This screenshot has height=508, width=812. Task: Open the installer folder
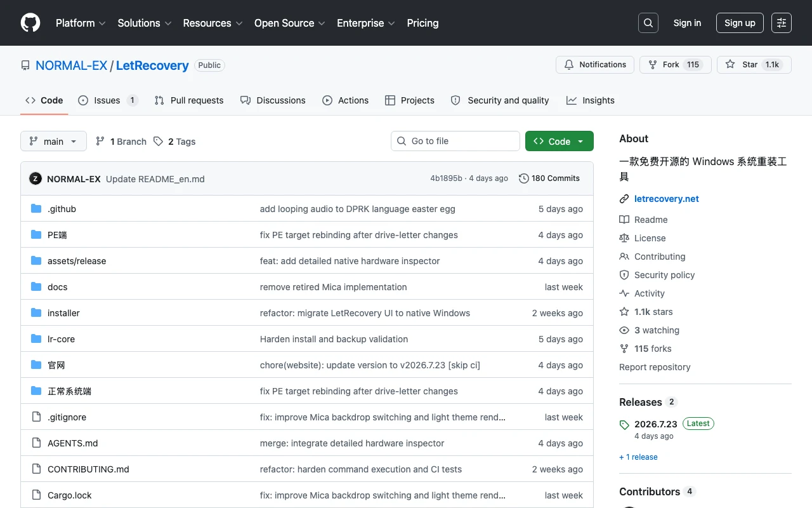coord(63,313)
